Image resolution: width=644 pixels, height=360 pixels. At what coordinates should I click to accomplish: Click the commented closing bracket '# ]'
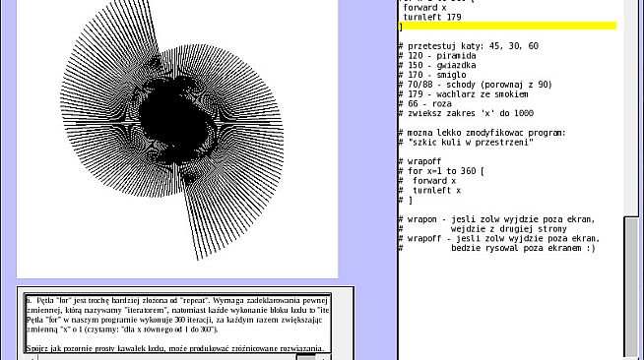tap(406, 200)
